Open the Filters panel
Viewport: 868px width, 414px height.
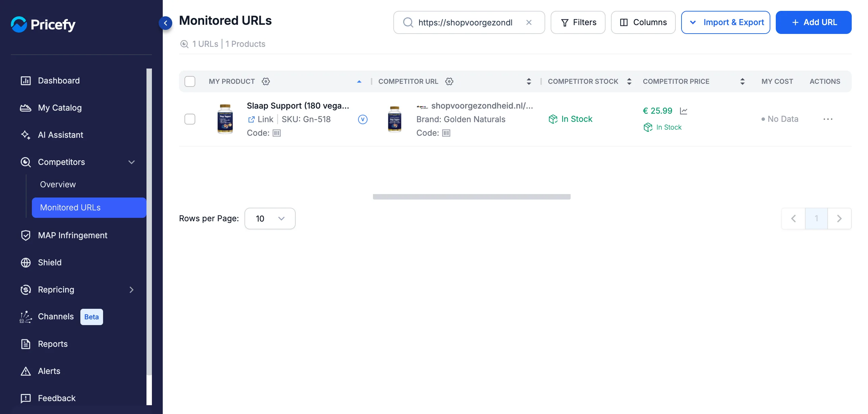click(578, 22)
